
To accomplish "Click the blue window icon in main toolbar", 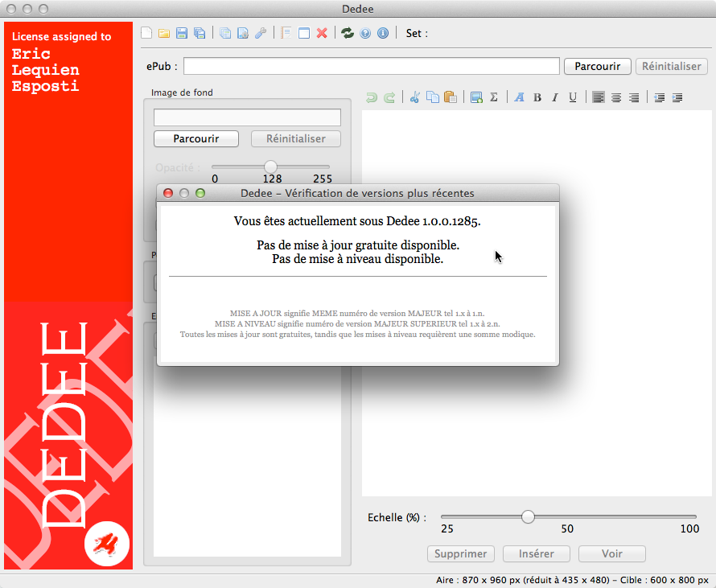I will coord(304,33).
